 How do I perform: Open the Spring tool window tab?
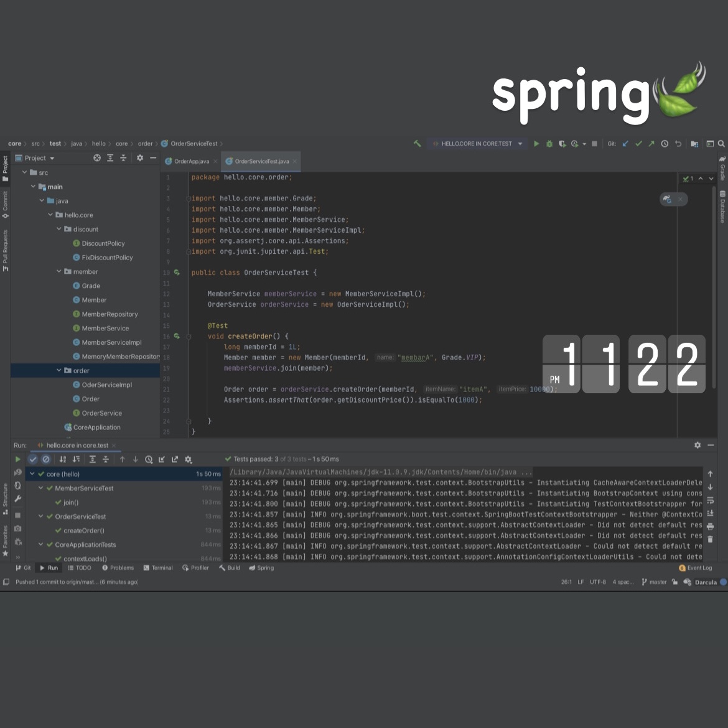(x=261, y=568)
